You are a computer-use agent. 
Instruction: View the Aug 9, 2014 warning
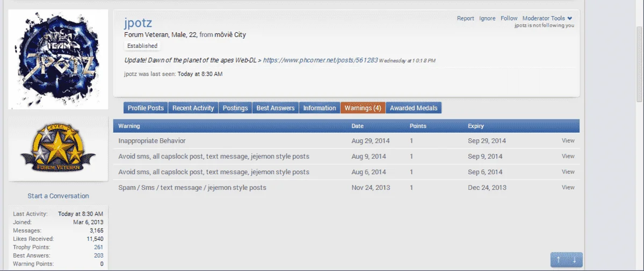[x=568, y=156]
